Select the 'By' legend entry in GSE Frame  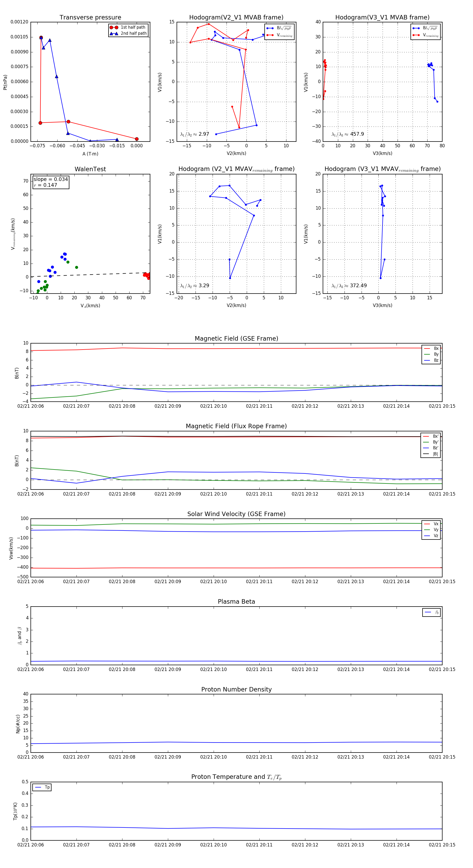pos(431,355)
